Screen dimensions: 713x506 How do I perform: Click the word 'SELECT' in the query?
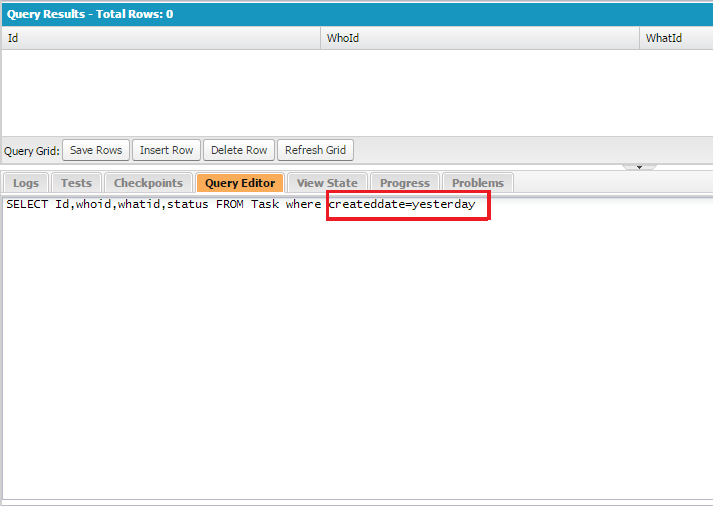27,204
